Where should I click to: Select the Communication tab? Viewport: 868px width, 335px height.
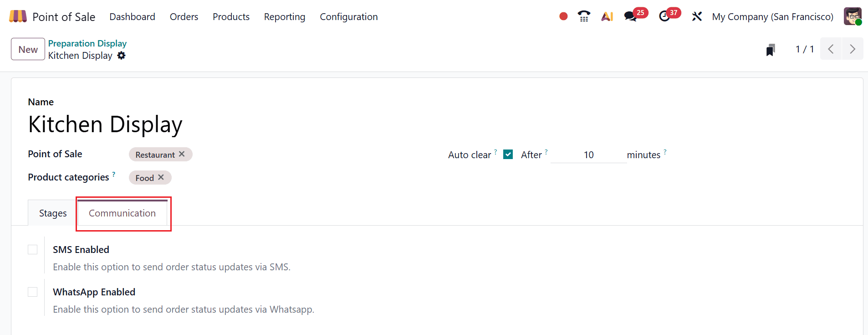pyautogui.click(x=122, y=213)
